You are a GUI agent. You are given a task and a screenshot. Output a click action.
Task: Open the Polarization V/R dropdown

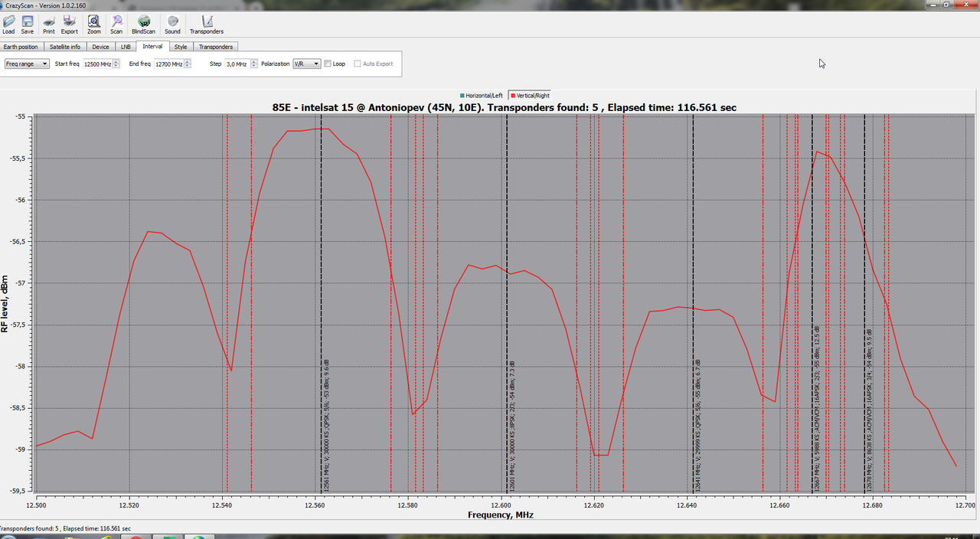307,64
